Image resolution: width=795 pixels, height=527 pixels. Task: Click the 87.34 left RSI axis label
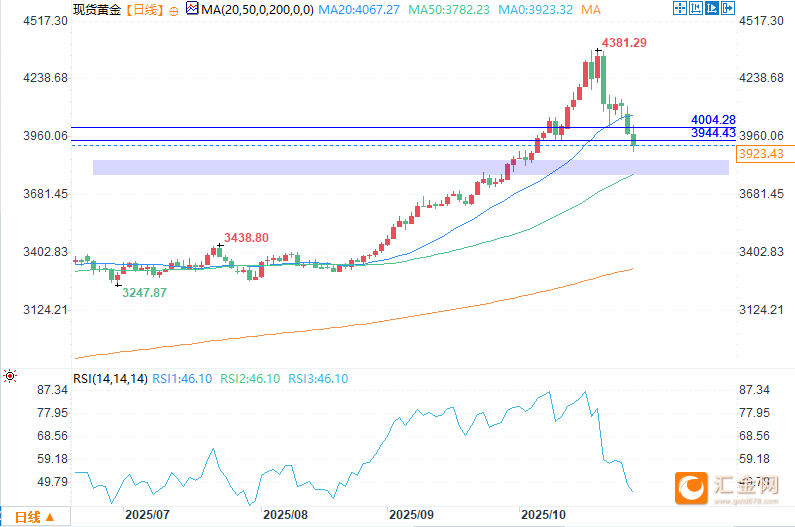pos(52,390)
